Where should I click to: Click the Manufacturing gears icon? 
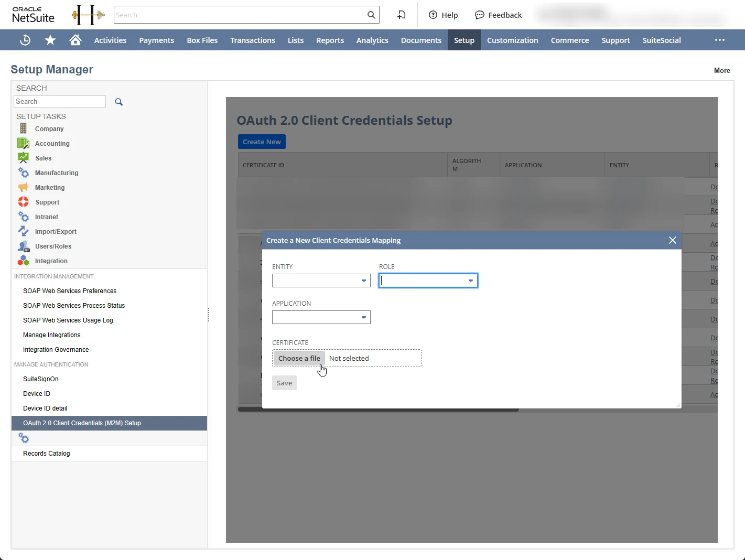tap(23, 173)
